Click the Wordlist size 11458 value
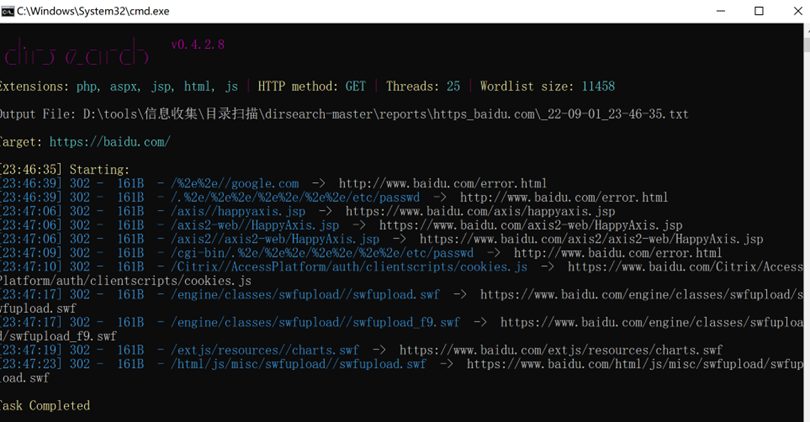Screen dimensions: 810x422 (596, 86)
